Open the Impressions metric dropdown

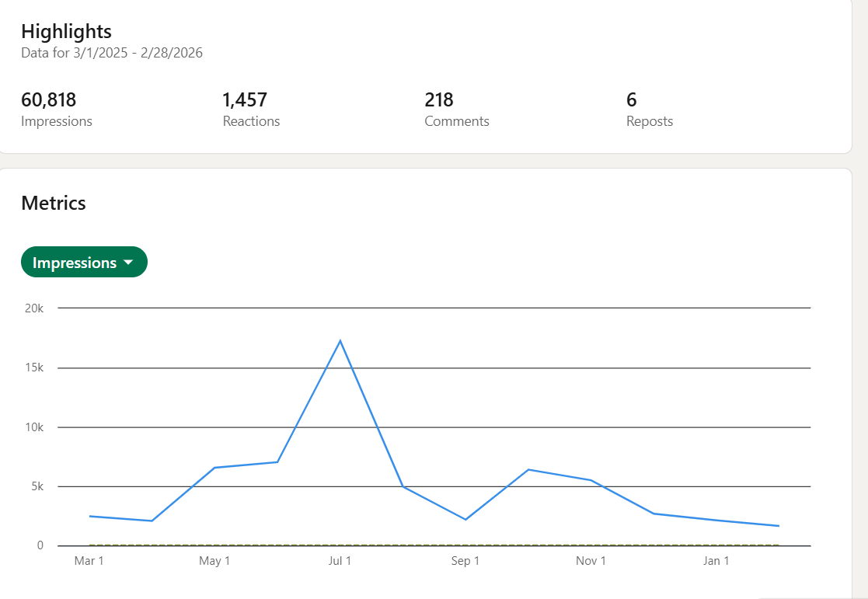point(84,263)
